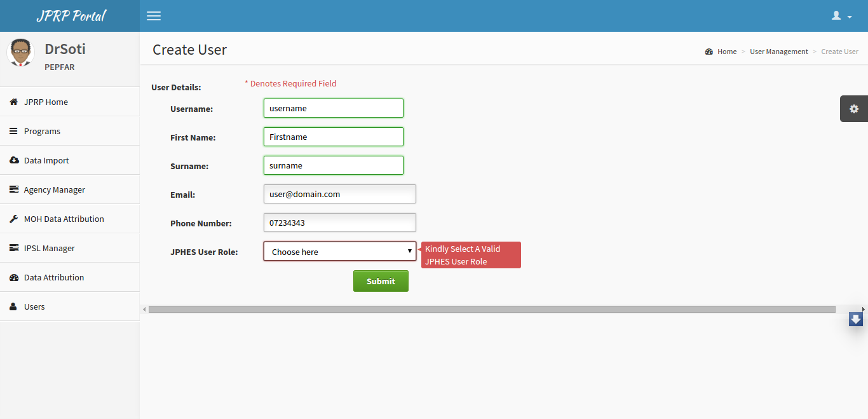Click the DrSoti avatar picture
The width and height of the screenshot is (868, 419).
point(20,53)
